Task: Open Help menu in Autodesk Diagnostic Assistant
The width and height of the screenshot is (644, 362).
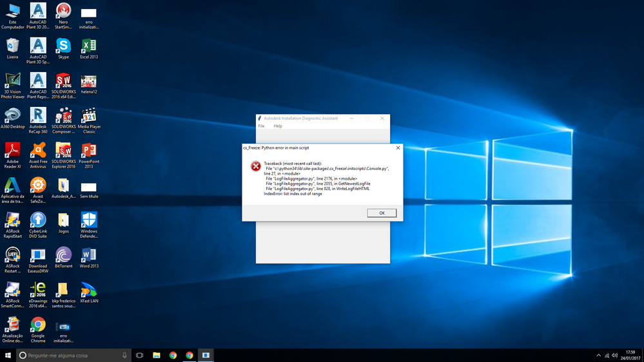Action: (x=278, y=126)
